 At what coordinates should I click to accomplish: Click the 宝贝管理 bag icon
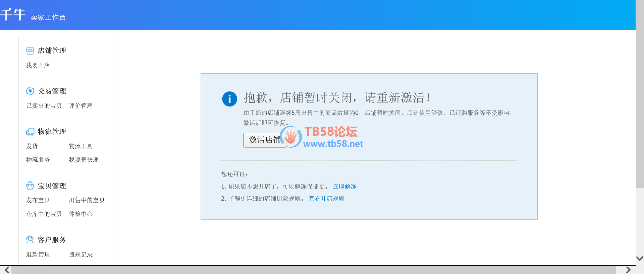[30, 186]
